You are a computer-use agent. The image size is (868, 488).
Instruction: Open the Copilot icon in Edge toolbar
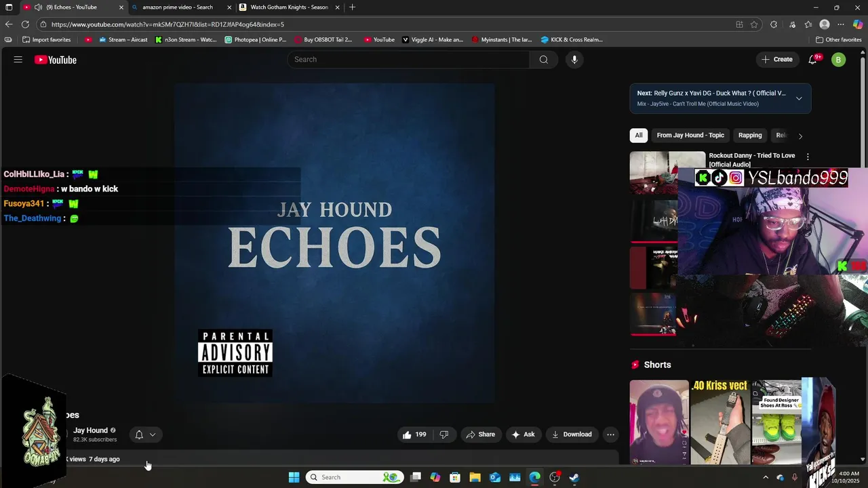(x=858, y=24)
